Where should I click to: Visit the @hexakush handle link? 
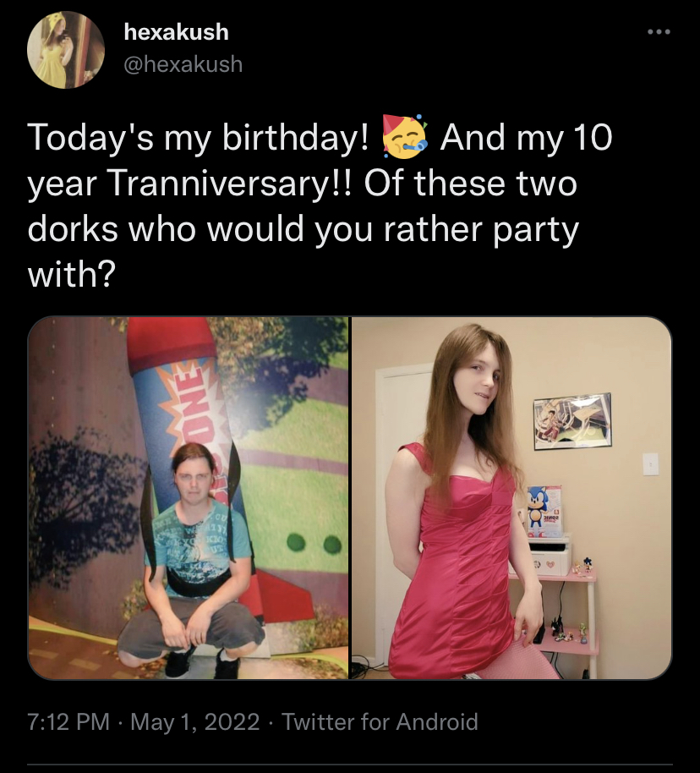pos(183,64)
